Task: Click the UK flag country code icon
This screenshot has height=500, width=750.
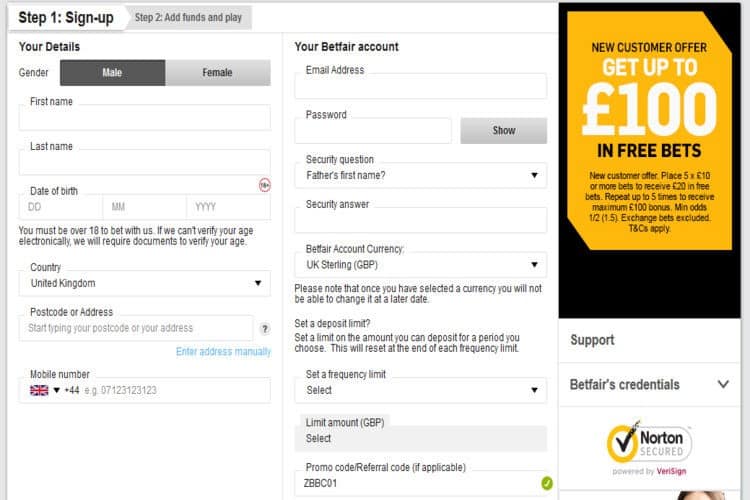Action: tap(39, 390)
